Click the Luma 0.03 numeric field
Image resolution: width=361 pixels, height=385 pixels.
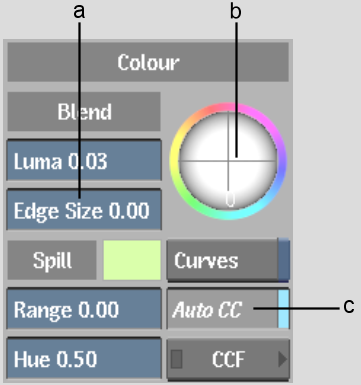[84, 161]
